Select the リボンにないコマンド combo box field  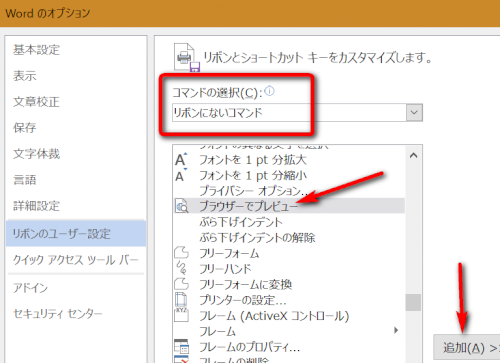coord(297,112)
